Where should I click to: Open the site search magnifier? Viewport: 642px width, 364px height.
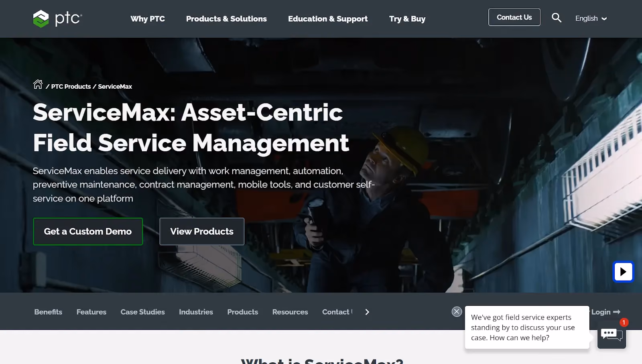tap(557, 18)
